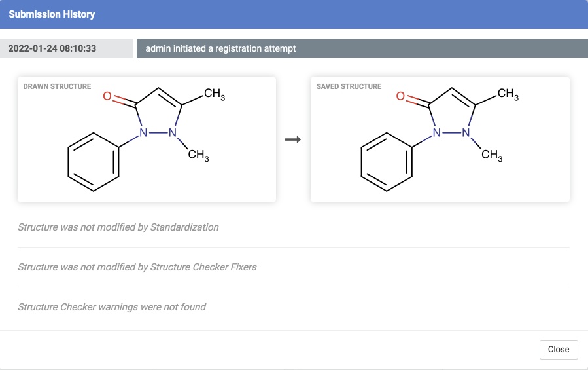The image size is (588, 370).
Task: Click the upper CH3 group in saved structure
Action: [x=508, y=95]
